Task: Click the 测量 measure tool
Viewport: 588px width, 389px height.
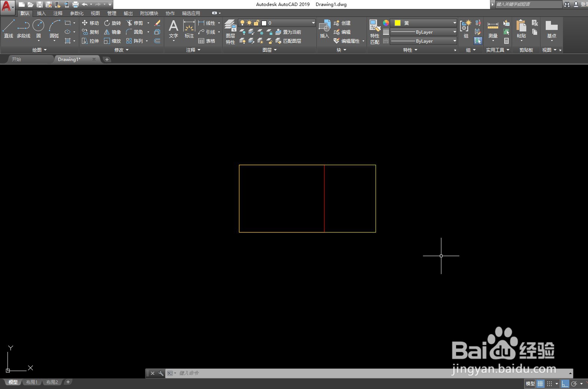Action: click(493, 29)
